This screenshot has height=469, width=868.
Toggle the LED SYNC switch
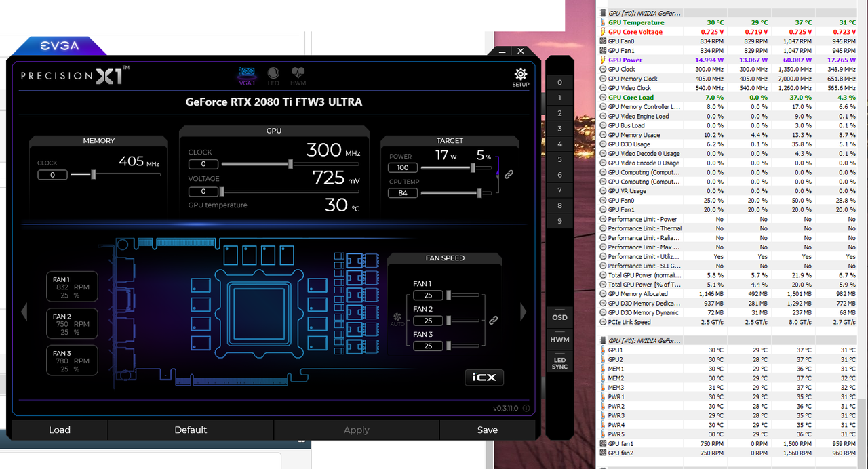click(x=559, y=363)
